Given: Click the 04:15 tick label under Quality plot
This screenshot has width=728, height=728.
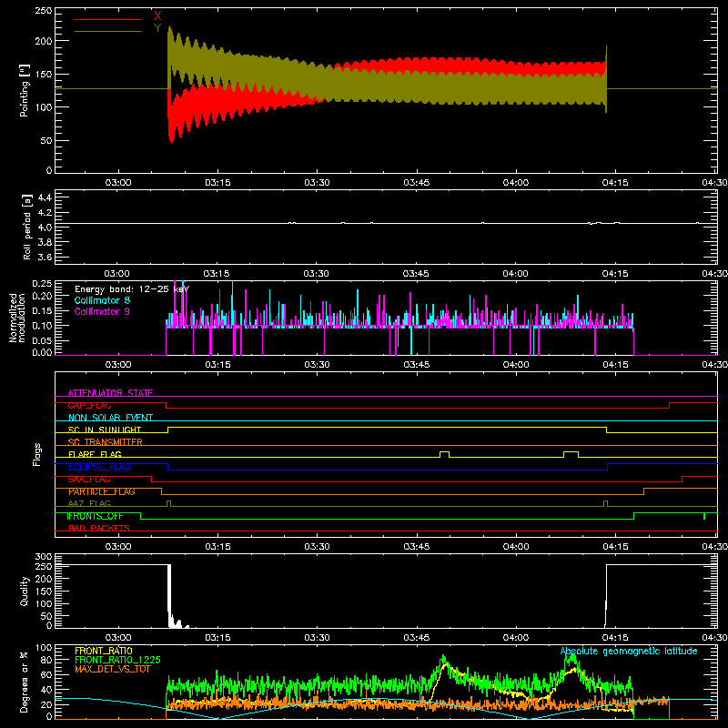Looking at the screenshot, I should (x=615, y=638).
